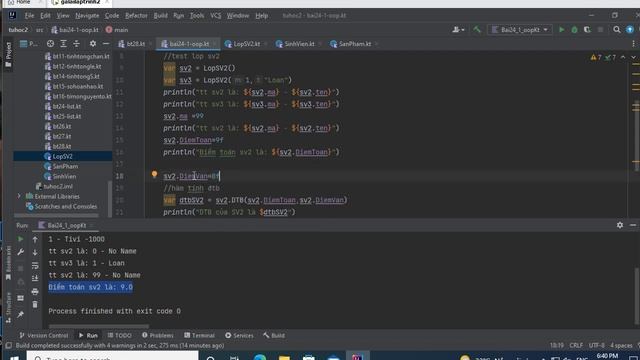Jump to previous highlighted error arrow
Image resolution: width=640 pixels, height=360 pixels.
click(x=623, y=57)
